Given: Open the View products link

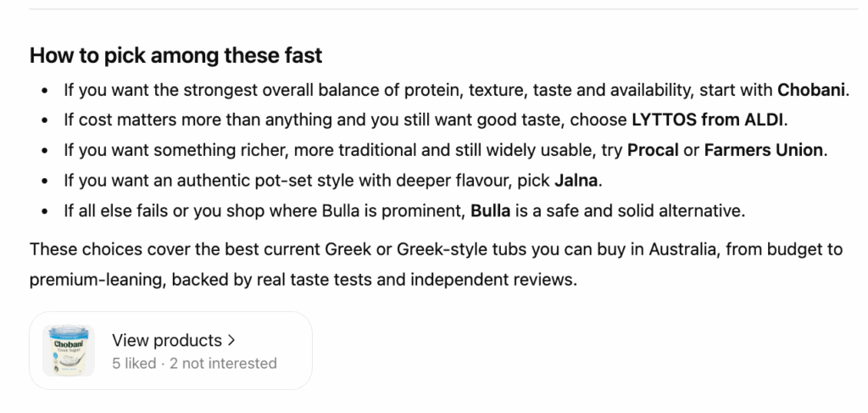Looking at the screenshot, I should (x=166, y=341).
